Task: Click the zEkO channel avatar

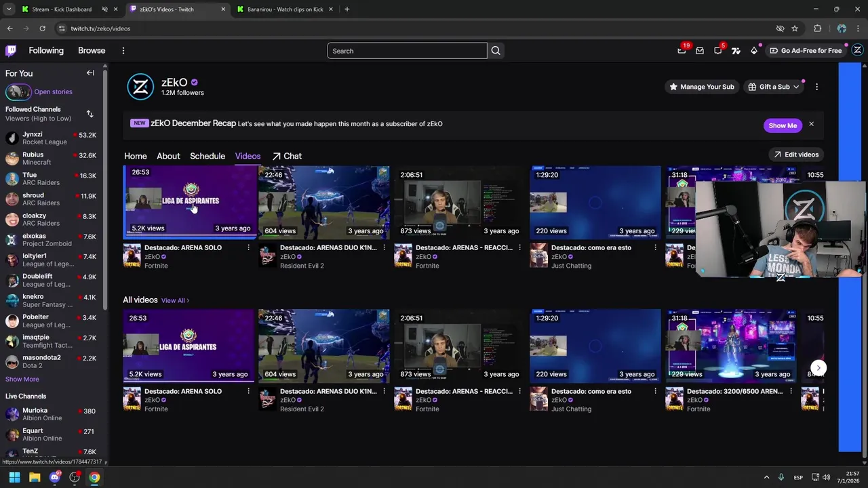Action: coord(140,87)
